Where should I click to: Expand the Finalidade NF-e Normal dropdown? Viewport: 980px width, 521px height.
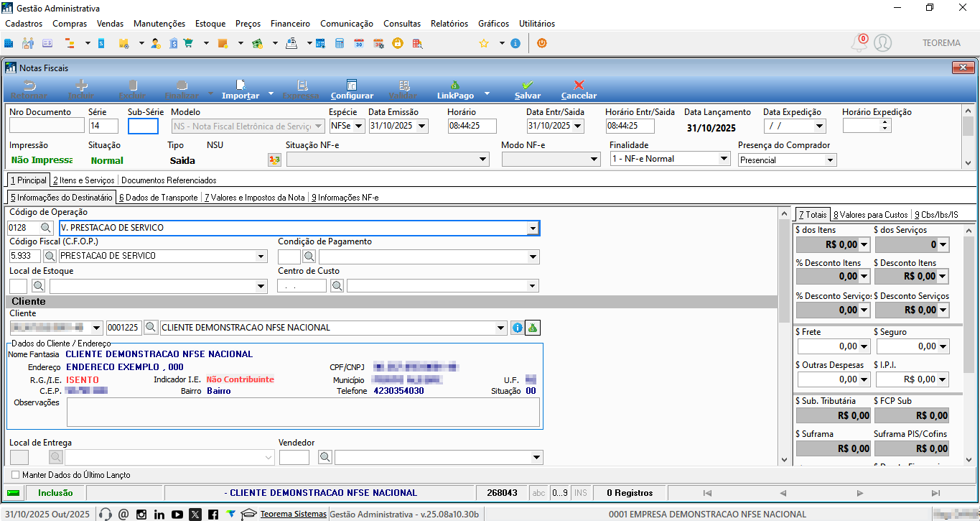[x=724, y=159]
